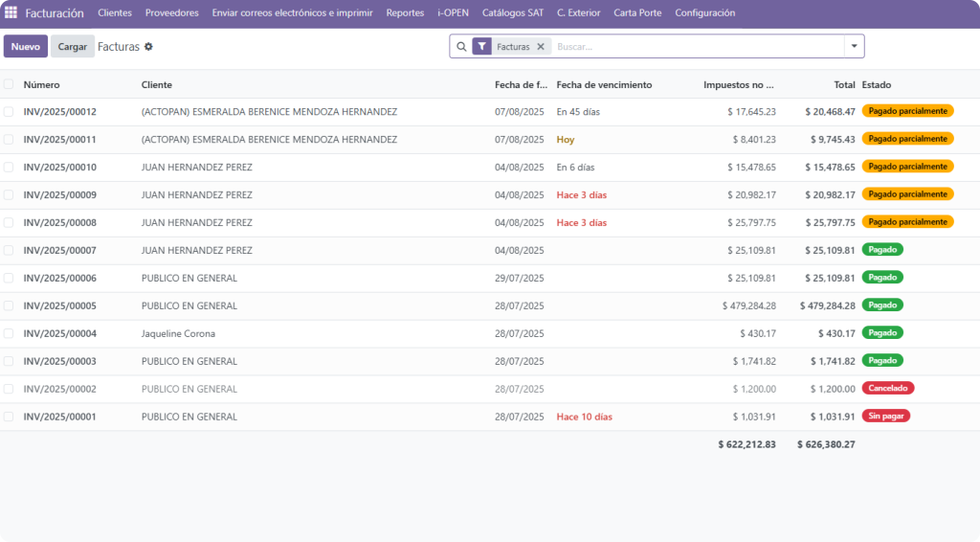
Task: Sort by the Total column header
Action: 843,84
